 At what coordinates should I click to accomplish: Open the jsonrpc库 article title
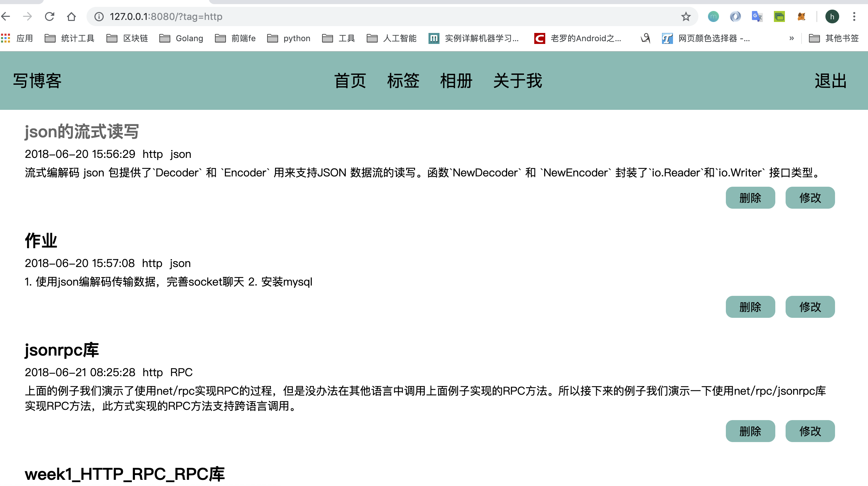coord(61,349)
